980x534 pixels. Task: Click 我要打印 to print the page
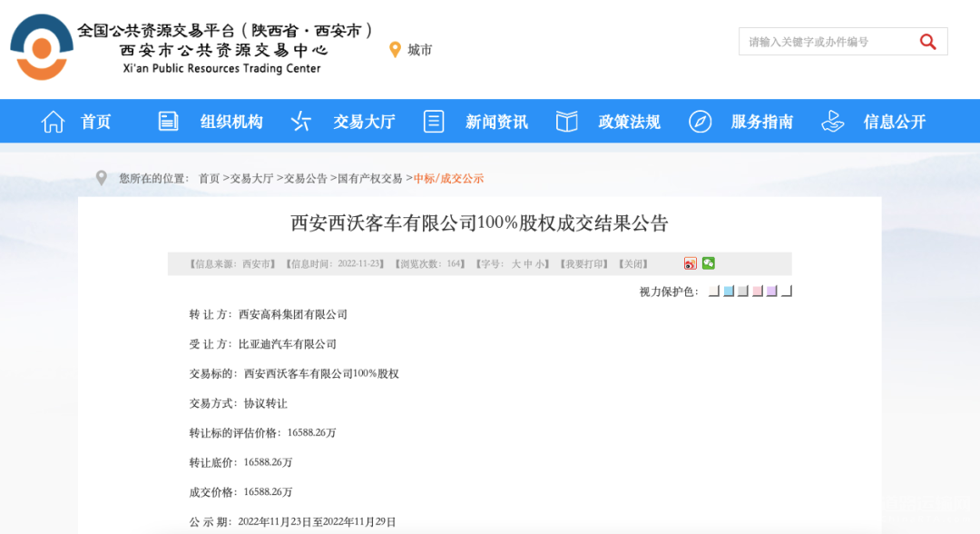[x=583, y=264]
